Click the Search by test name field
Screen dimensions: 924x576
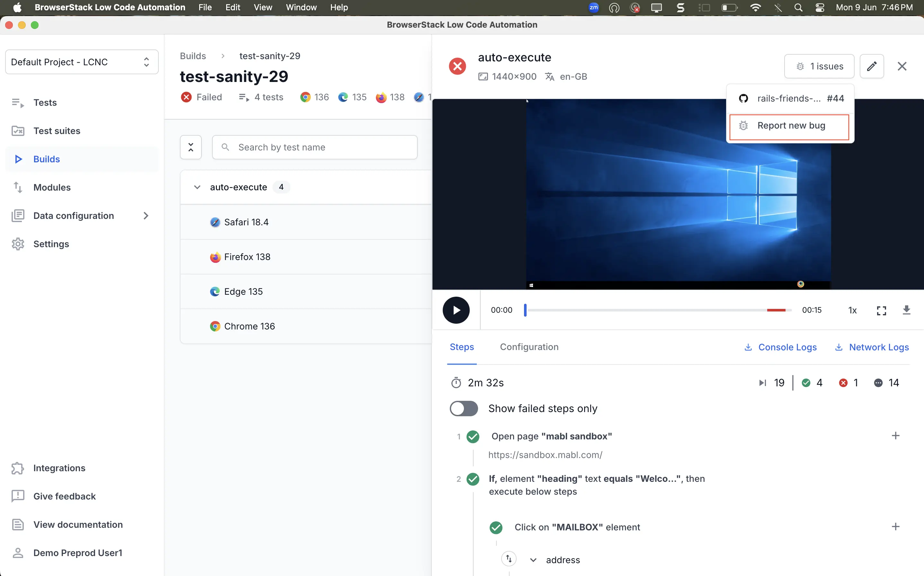pos(315,147)
